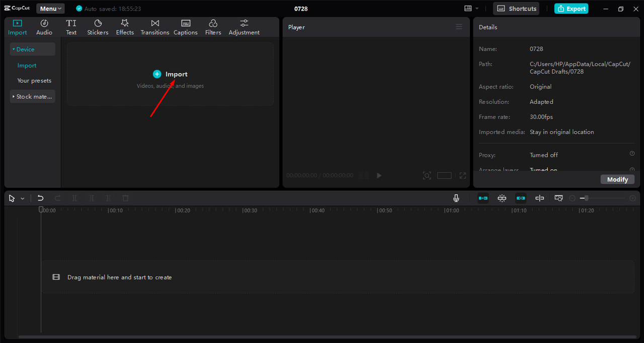
Task: Click the CapCut logo
Action: tap(17, 9)
